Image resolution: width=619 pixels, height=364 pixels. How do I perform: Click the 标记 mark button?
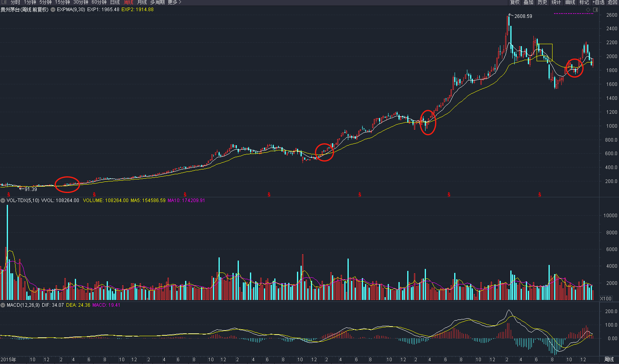coord(584,2)
